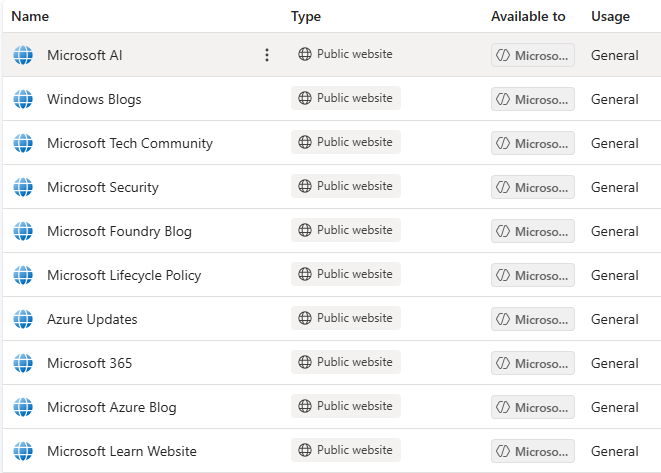The width and height of the screenshot is (661, 473).
Task: Click General usage value for Microsoft Tech Community
Action: click(615, 143)
